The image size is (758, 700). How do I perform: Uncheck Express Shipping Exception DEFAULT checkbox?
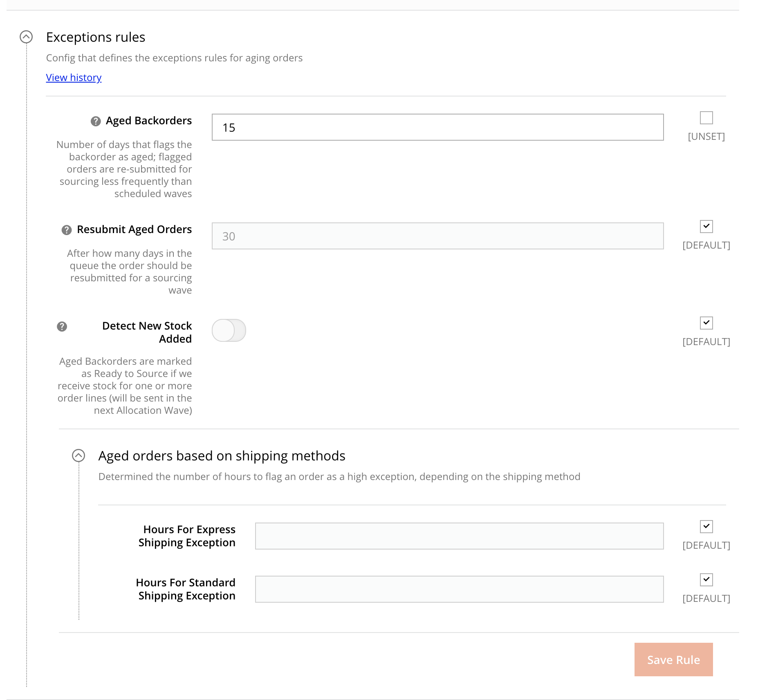(706, 527)
